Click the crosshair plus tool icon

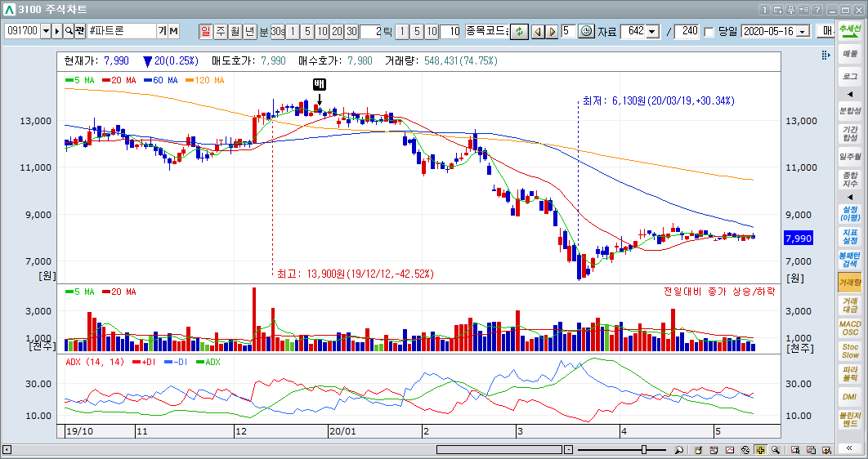point(761,450)
